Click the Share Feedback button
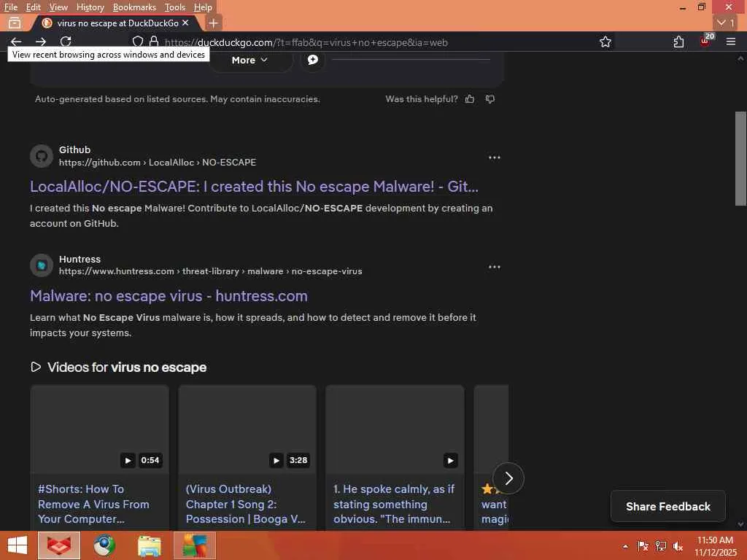Image resolution: width=747 pixels, height=560 pixels. click(668, 507)
